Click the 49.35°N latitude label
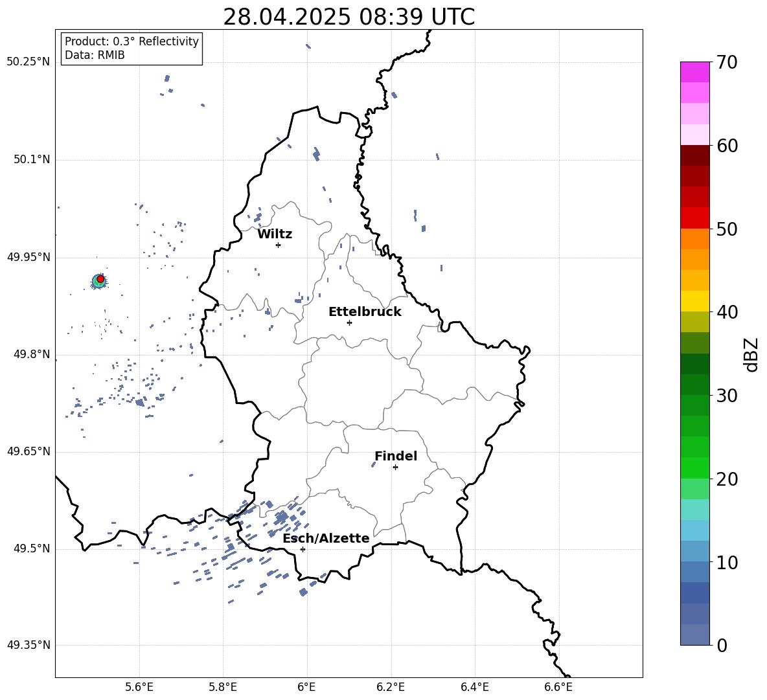This screenshot has height=700, width=767. (29, 645)
